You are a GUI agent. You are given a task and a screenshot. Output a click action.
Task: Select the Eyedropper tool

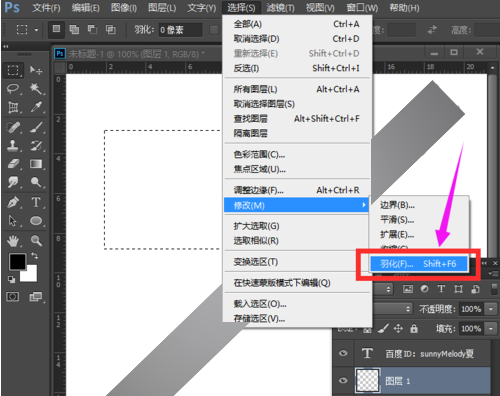pyautogui.click(x=36, y=107)
